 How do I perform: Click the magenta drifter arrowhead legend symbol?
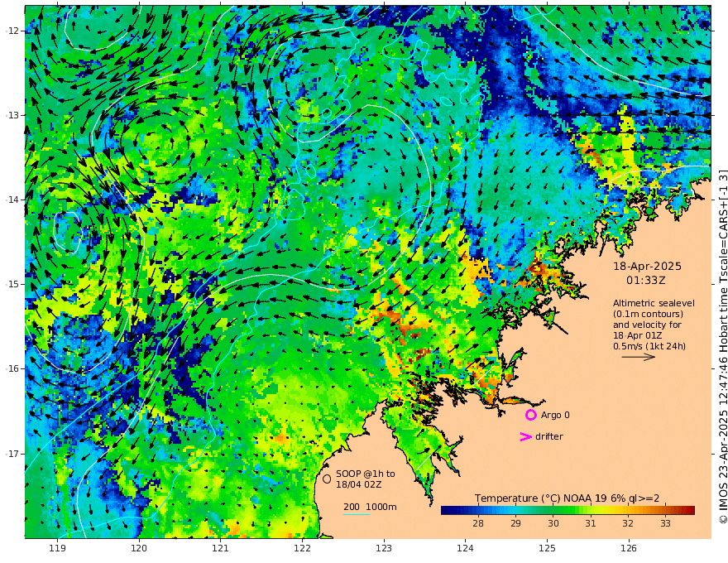[525, 436]
